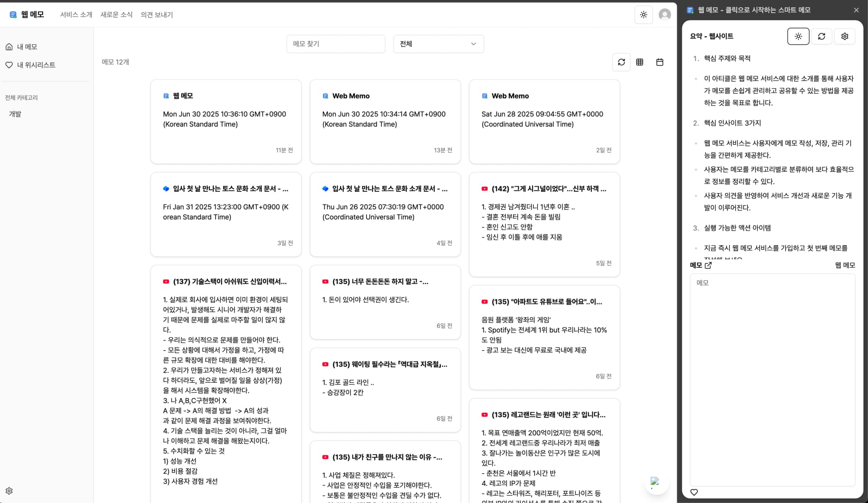Viewport: 868px width, 503px height.
Task: Open the 웹 메모 card from 11분 전
Action: tap(226, 122)
